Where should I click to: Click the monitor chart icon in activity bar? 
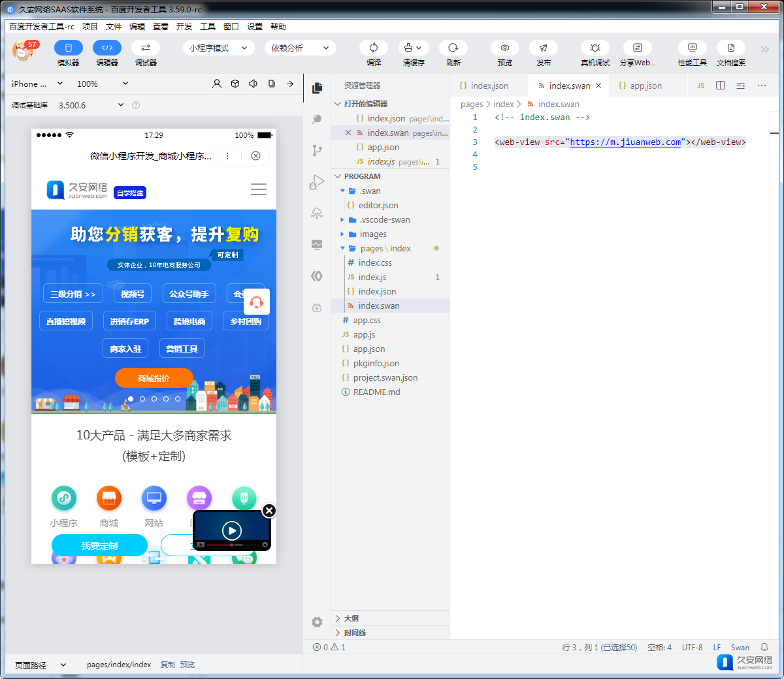tap(317, 245)
